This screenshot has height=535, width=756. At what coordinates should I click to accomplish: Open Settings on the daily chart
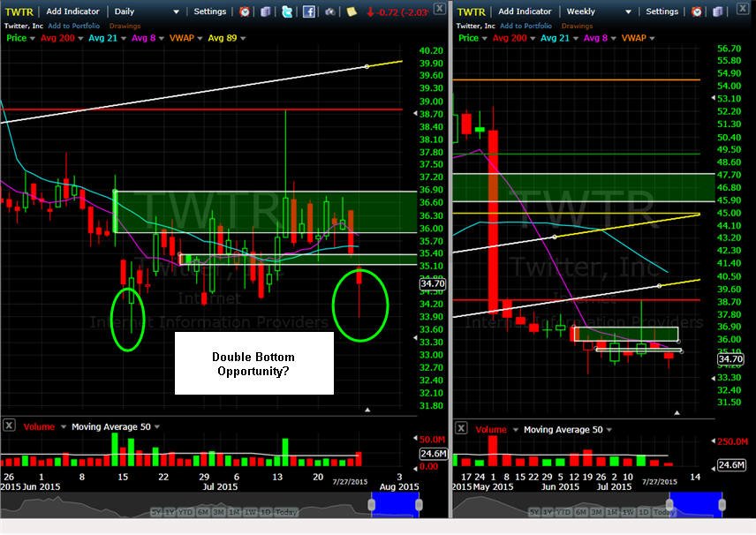pyautogui.click(x=209, y=11)
